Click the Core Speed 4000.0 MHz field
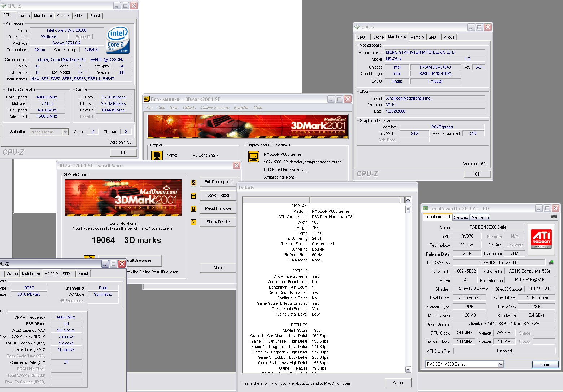 coord(47,97)
